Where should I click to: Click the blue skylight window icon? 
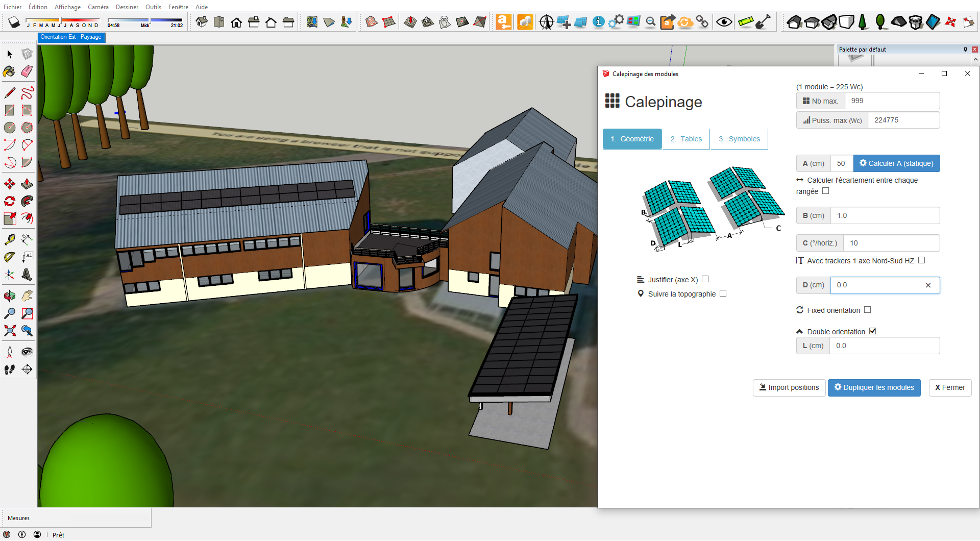click(933, 21)
